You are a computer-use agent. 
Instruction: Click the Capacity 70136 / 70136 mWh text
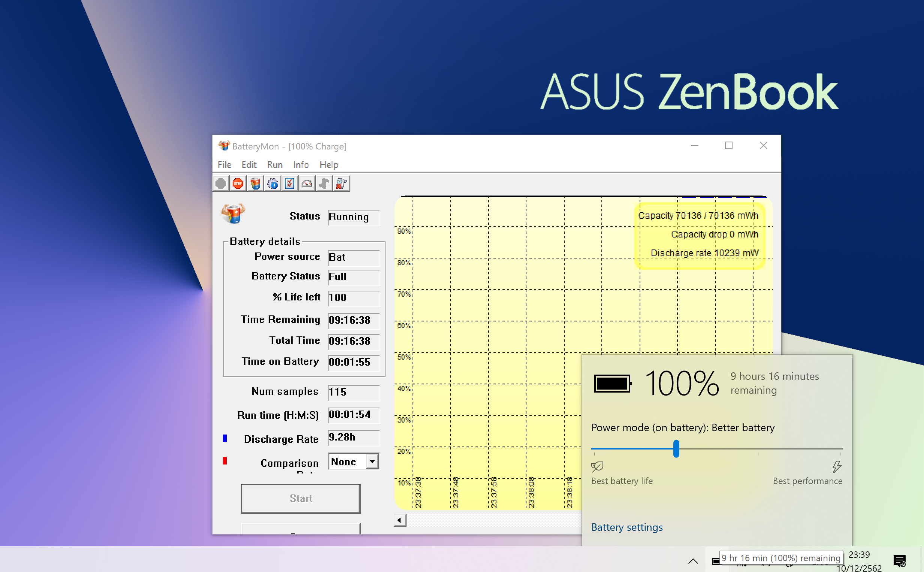[698, 216]
